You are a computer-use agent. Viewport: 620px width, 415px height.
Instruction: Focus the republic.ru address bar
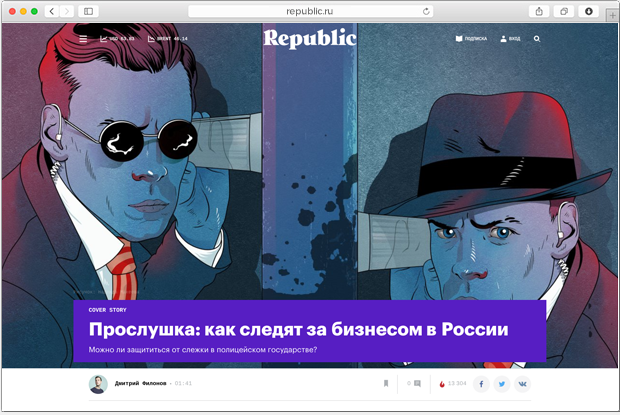pyautogui.click(x=311, y=11)
